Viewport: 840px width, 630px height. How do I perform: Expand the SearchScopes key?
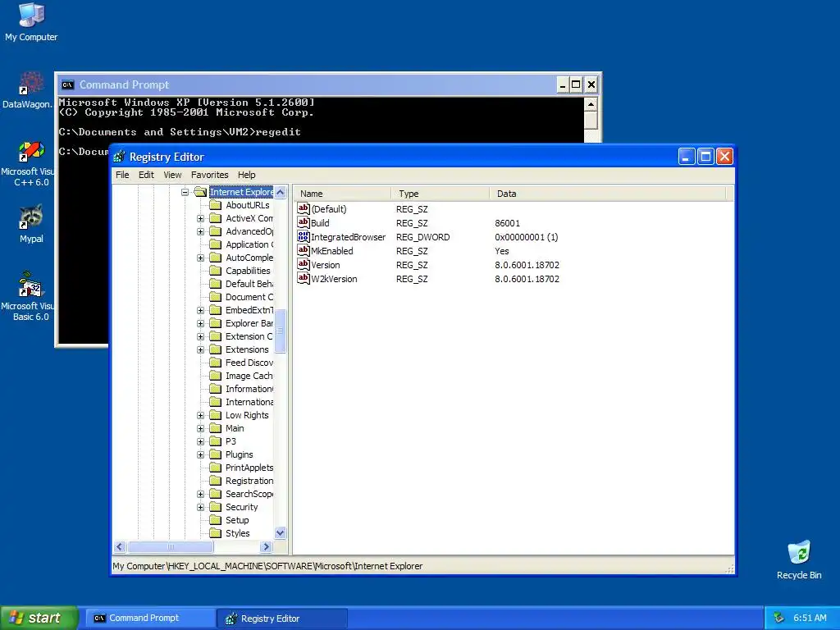(x=200, y=494)
